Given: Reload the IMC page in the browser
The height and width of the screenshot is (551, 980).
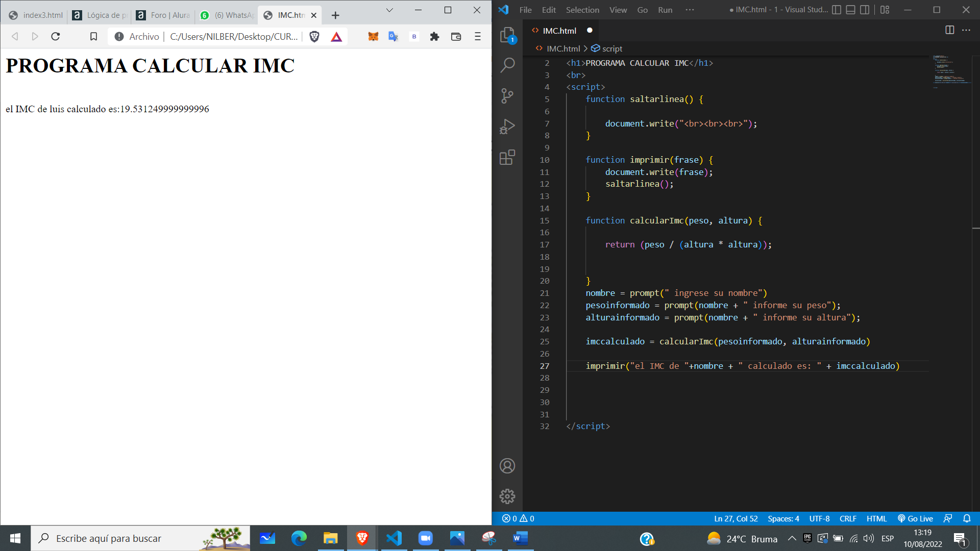Looking at the screenshot, I should pyautogui.click(x=56, y=36).
